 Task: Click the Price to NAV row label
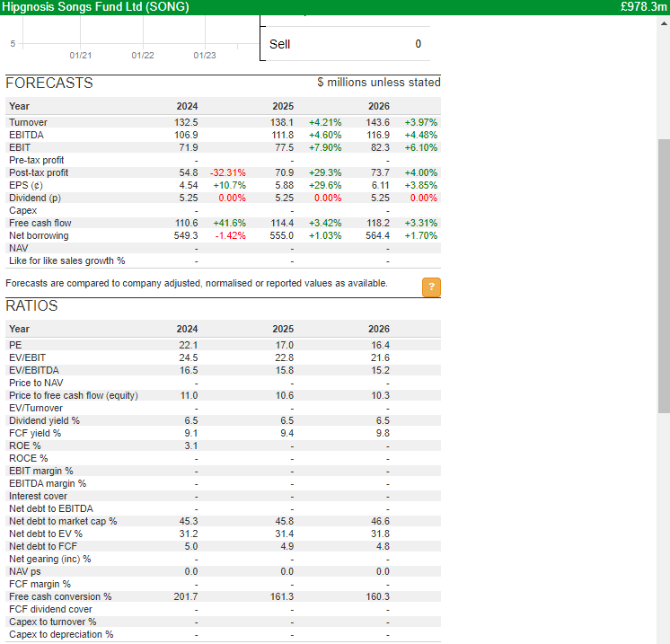click(36, 383)
